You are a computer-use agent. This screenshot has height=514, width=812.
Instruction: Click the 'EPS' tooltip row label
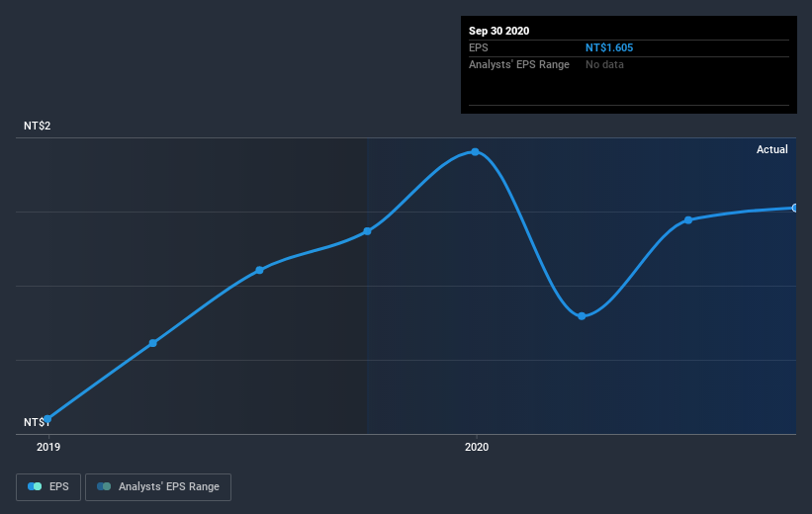479,47
